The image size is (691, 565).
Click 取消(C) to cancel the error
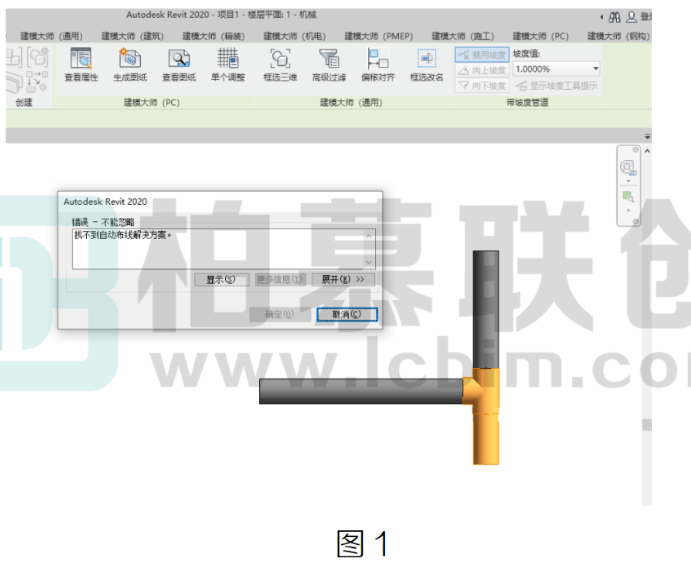pyautogui.click(x=347, y=314)
